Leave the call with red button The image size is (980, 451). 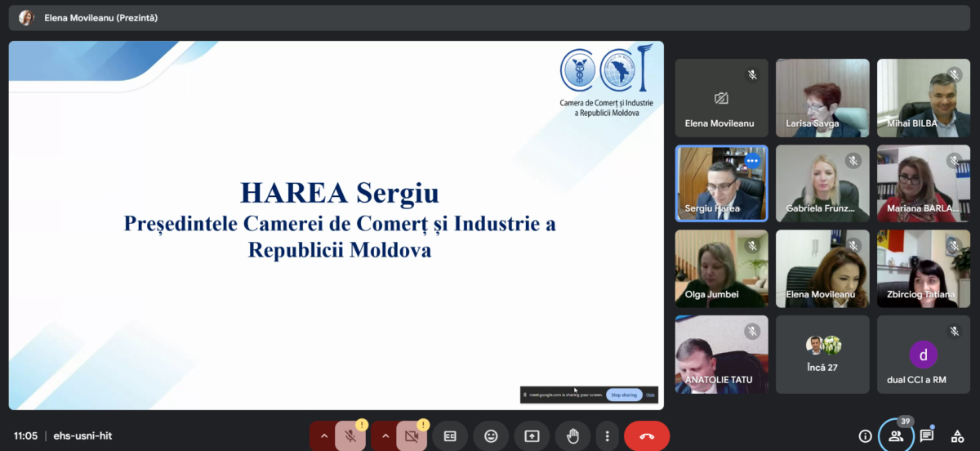[x=647, y=436]
